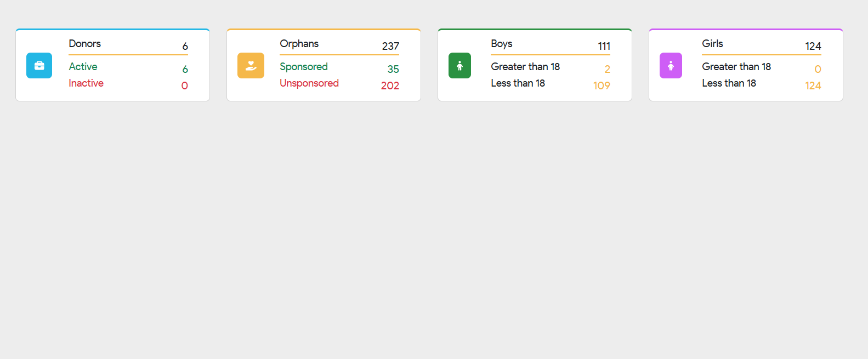Click the Girls total 124
Viewport: 868px width, 359px height.
pyautogui.click(x=813, y=46)
